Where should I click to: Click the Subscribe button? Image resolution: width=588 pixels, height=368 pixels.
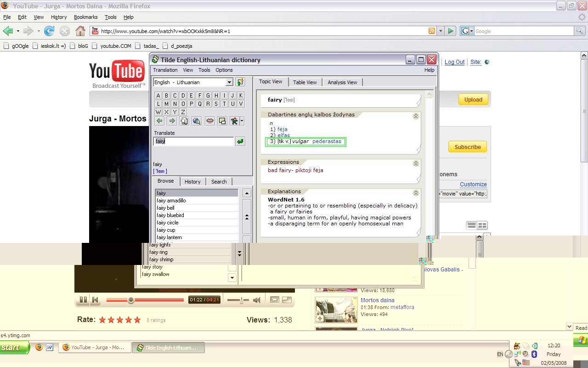click(467, 147)
